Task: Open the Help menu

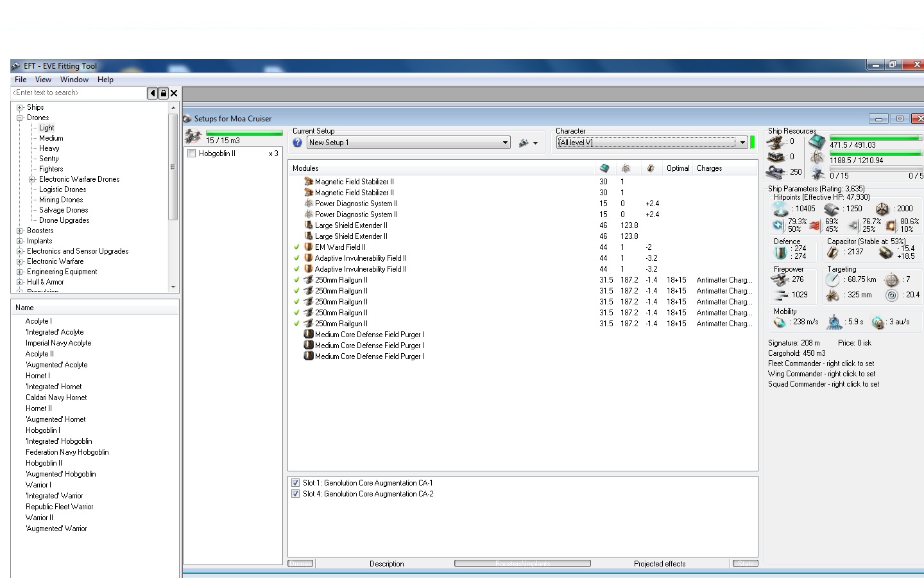Action: (105, 80)
